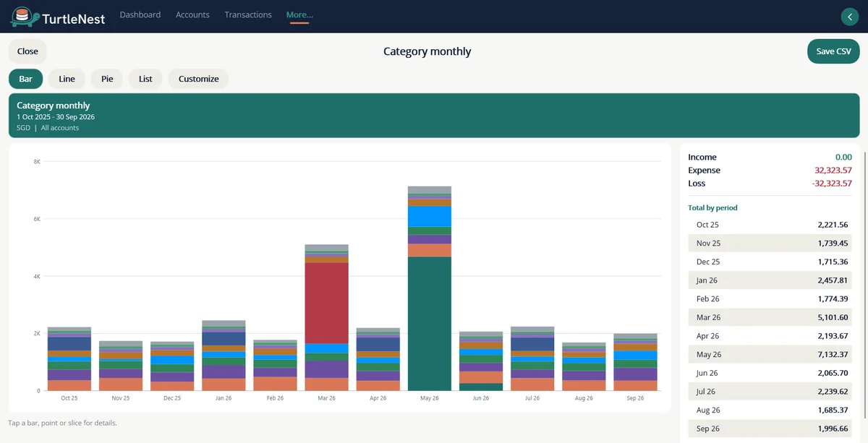
Task: Click the Income 0.00 summary line
Action: pos(770,157)
